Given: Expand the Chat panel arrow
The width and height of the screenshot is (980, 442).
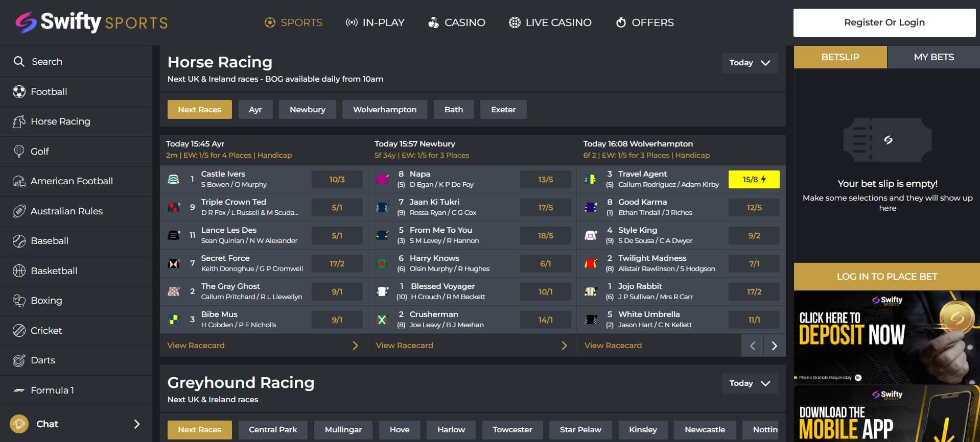Looking at the screenshot, I should pyautogui.click(x=136, y=424).
